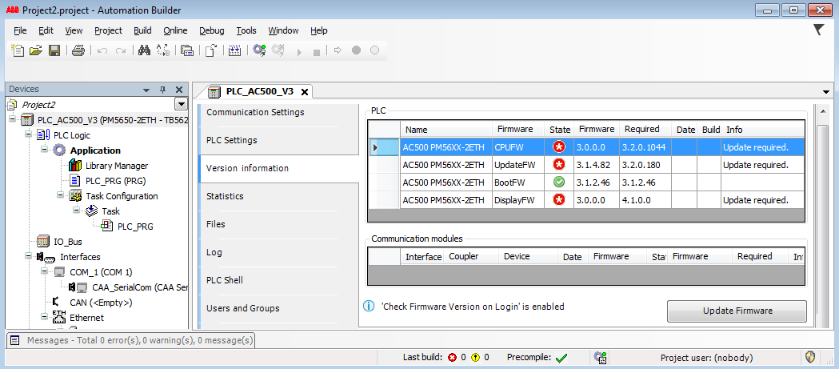Open the Debug menu
This screenshot has height=369, width=839.
(x=212, y=30)
